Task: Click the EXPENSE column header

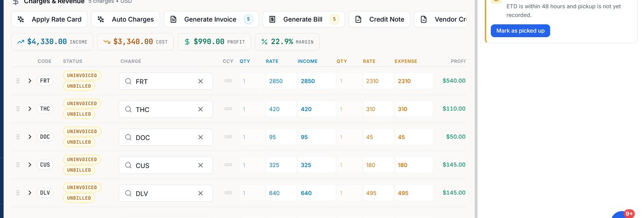Action: tap(406, 61)
